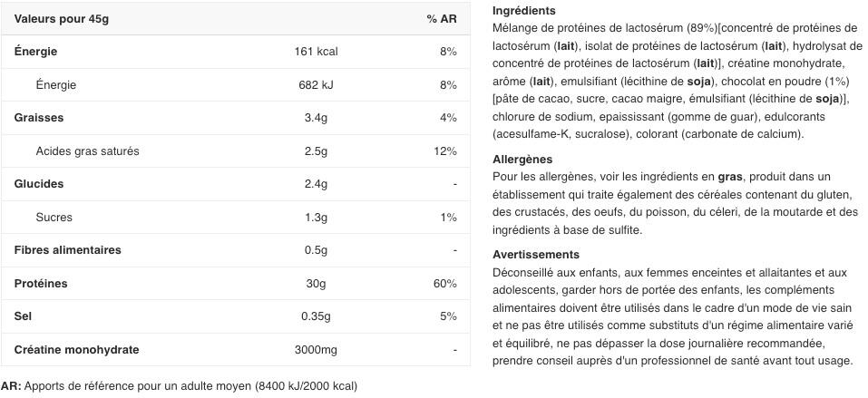Click the 'Fibres alimentaires' row label
868x398 pixels.
pyautogui.click(x=67, y=250)
